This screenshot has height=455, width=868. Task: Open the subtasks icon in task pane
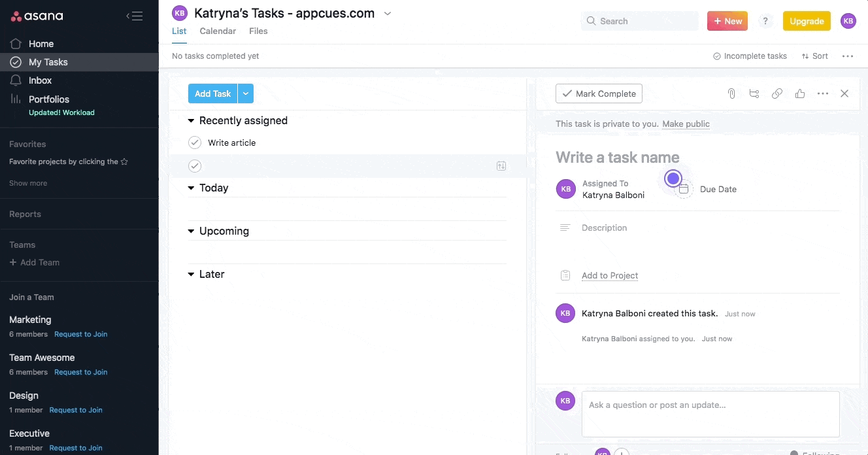pos(754,93)
